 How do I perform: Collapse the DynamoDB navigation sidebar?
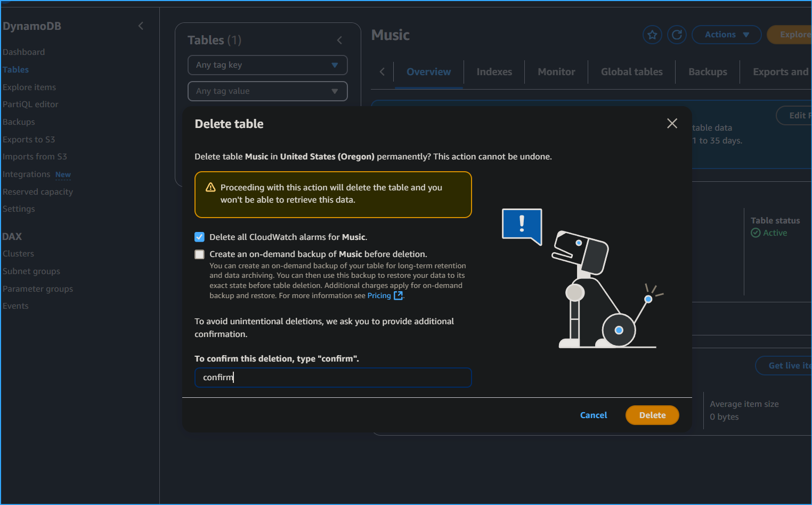pos(141,26)
